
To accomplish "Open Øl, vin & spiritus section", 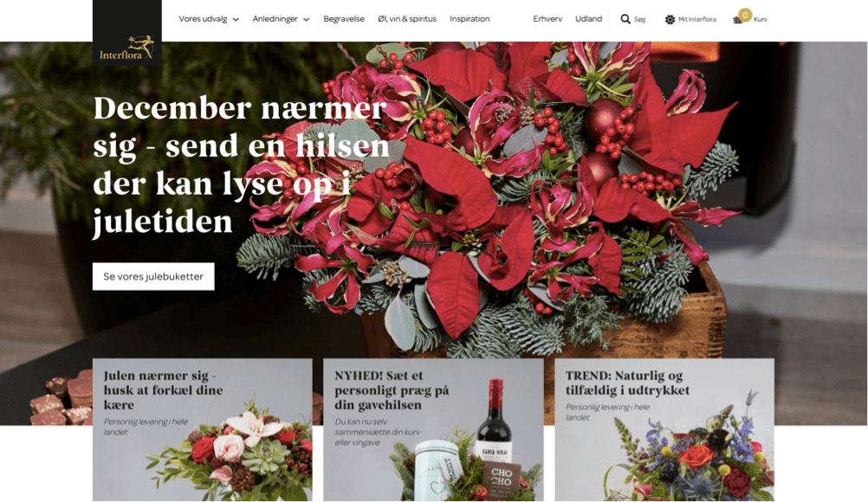I will pos(407,19).
